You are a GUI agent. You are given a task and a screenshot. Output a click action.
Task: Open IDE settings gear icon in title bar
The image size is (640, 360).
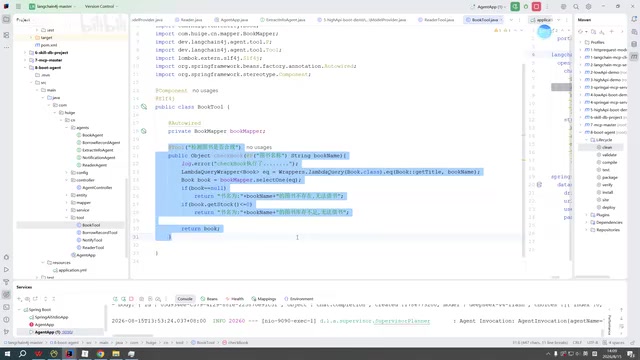[588, 7]
